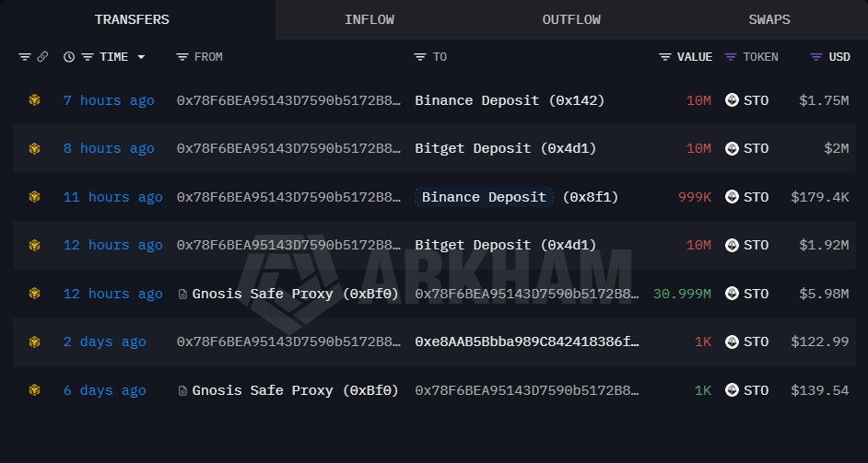Click the link chain icon in header
The image size is (868, 463).
42,57
